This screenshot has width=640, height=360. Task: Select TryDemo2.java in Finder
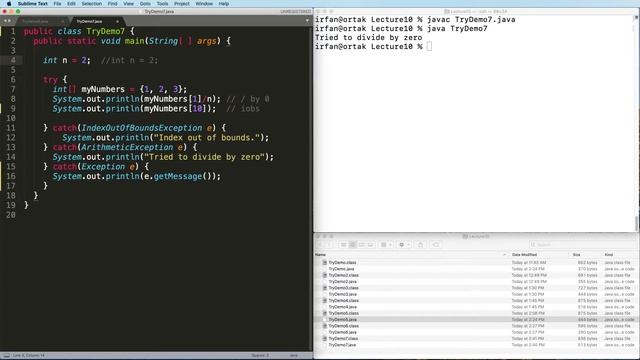[x=476, y=282]
